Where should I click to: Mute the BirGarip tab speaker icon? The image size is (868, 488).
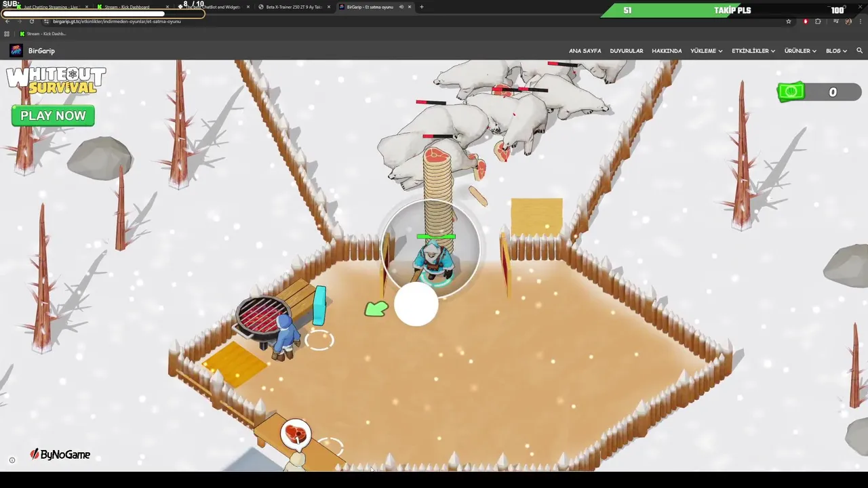pyautogui.click(x=401, y=7)
